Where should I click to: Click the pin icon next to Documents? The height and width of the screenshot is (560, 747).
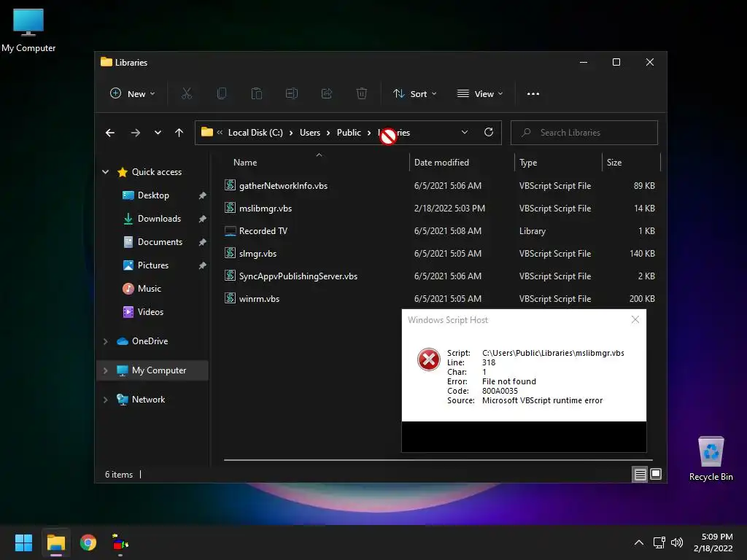click(203, 242)
